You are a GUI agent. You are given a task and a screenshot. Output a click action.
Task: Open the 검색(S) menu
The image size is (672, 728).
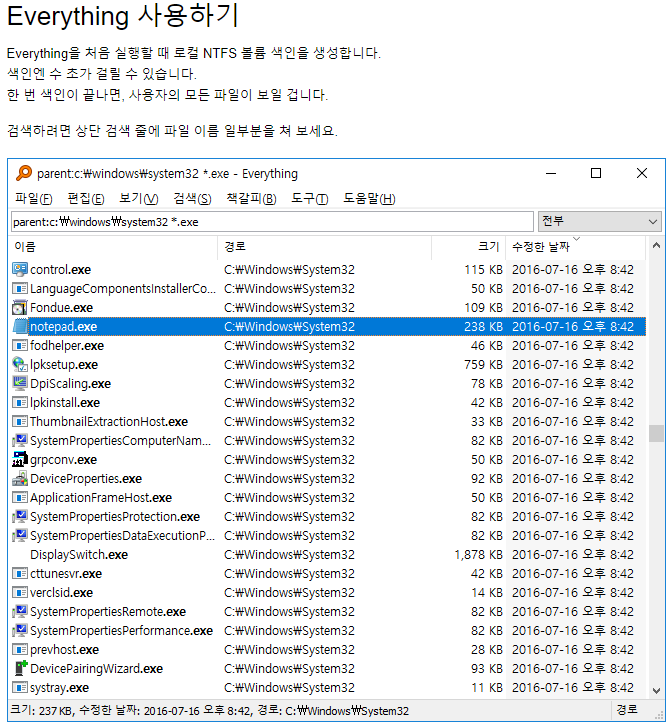(x=192, y=199)
